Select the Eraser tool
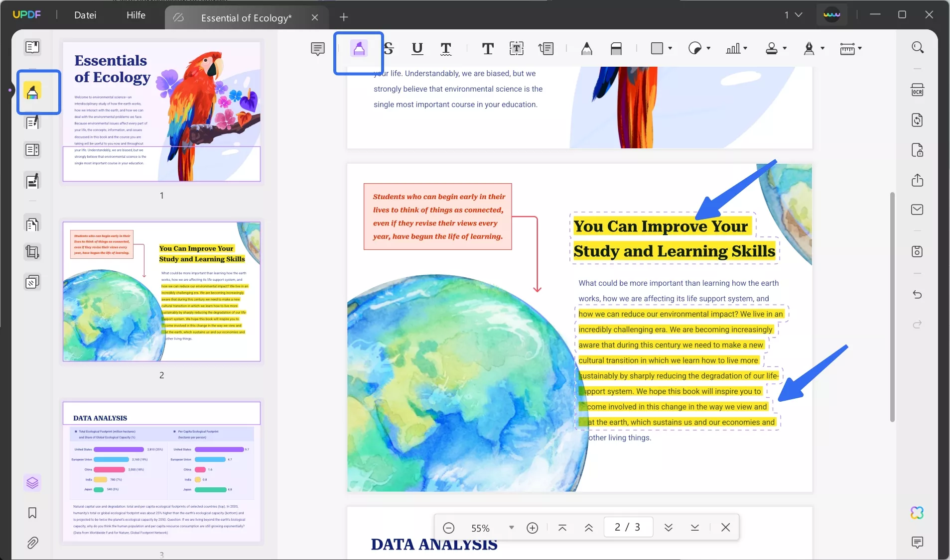The height and width of the screenshot is (560, 950). point(617,48)
